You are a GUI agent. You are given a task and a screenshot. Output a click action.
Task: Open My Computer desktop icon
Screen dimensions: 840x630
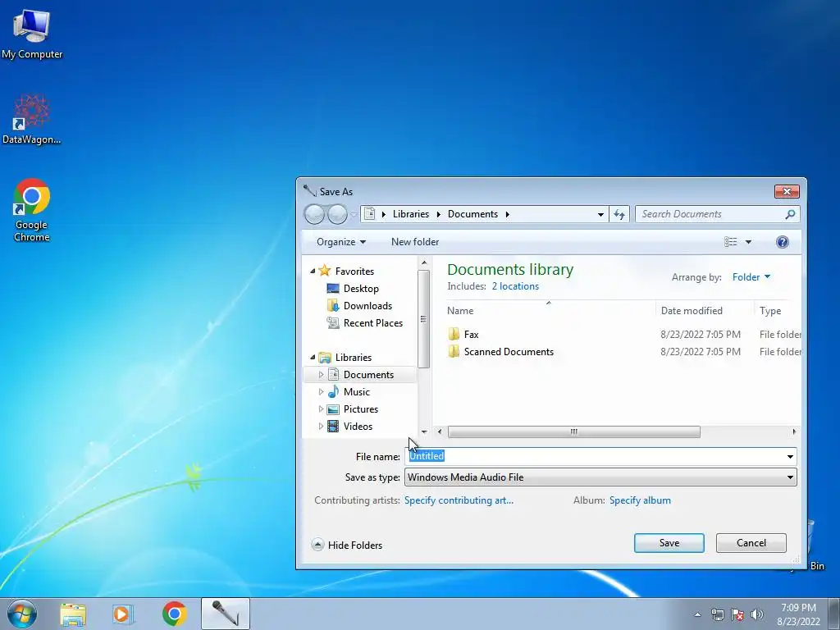32,34
